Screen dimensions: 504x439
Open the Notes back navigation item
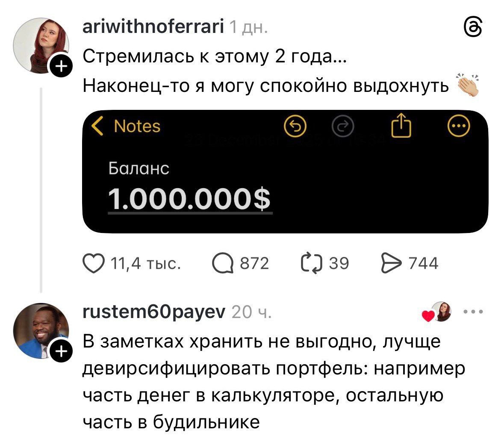137,126
